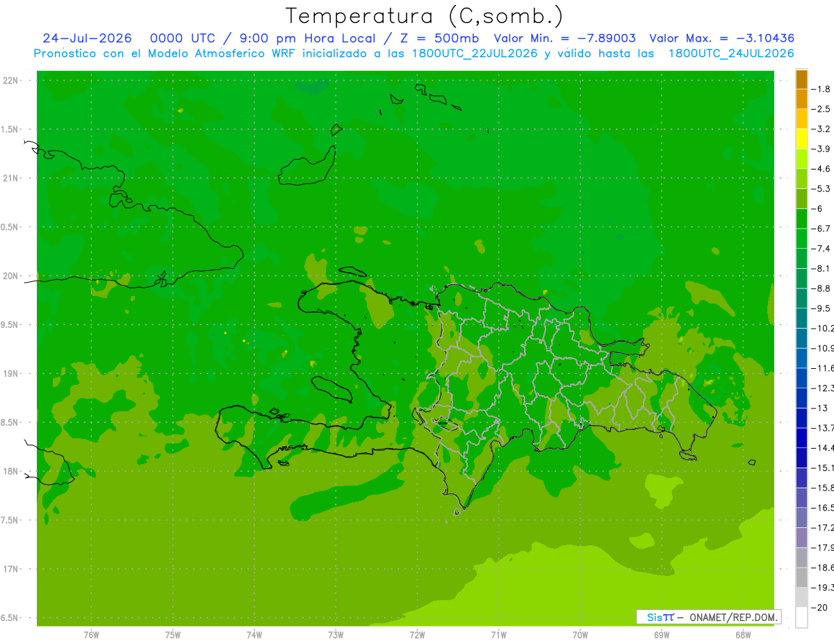Click the "69W" longitude label
The width and height of the screenshot is (834, 644).
coord(661,634)
